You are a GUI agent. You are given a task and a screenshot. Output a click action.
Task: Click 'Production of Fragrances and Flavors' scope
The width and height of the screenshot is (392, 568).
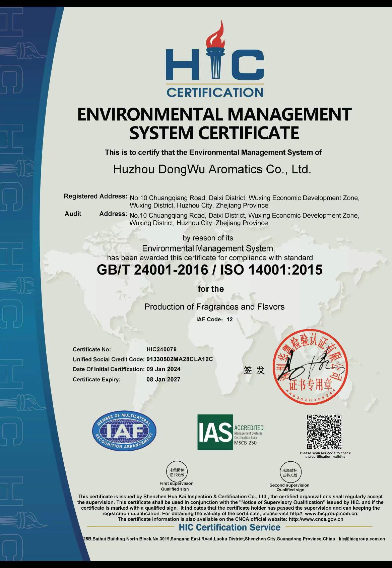pyautogui.click(x=214, y=307)
